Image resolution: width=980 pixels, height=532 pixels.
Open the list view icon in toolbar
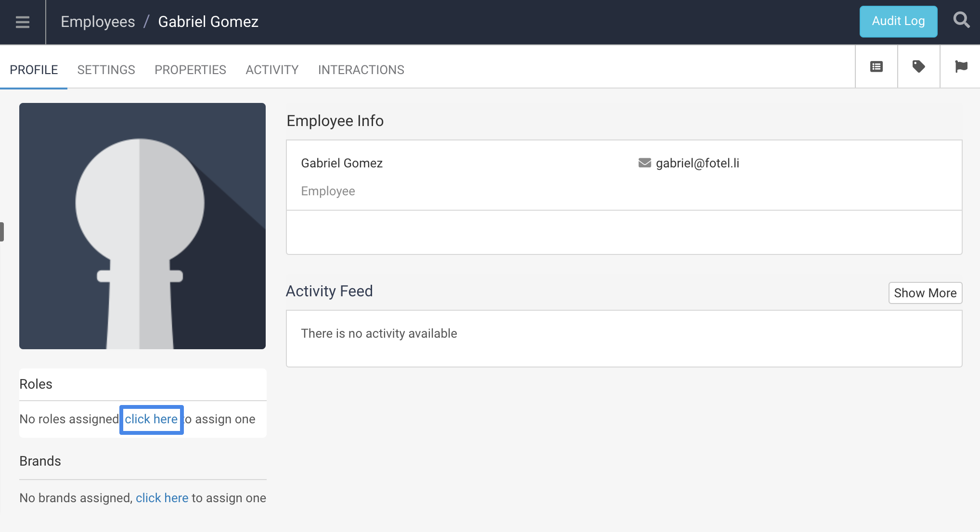coord(877,67)
